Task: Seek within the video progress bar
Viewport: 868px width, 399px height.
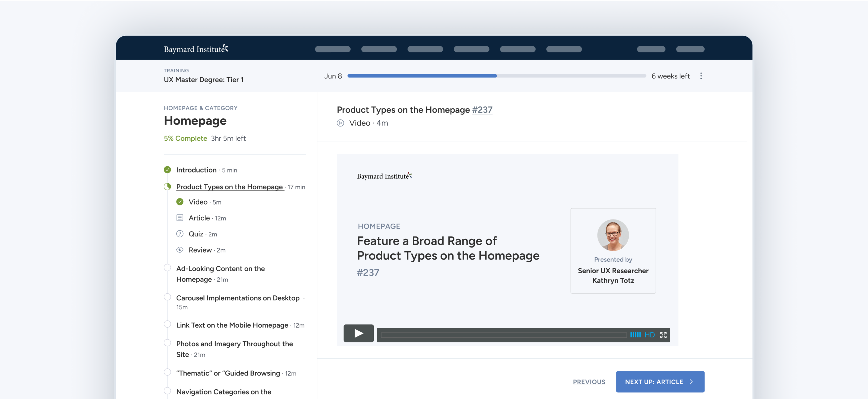Action: tap(504, 335)
